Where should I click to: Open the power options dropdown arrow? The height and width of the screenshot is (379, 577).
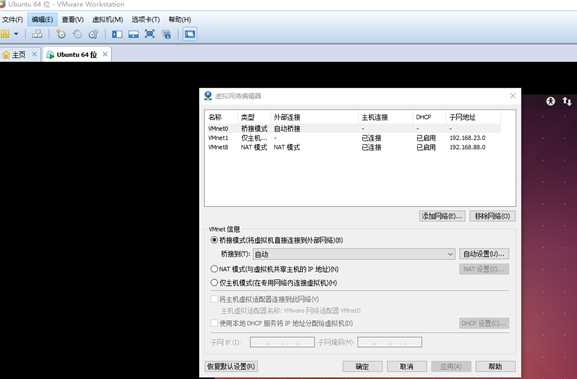click(16, 34)
